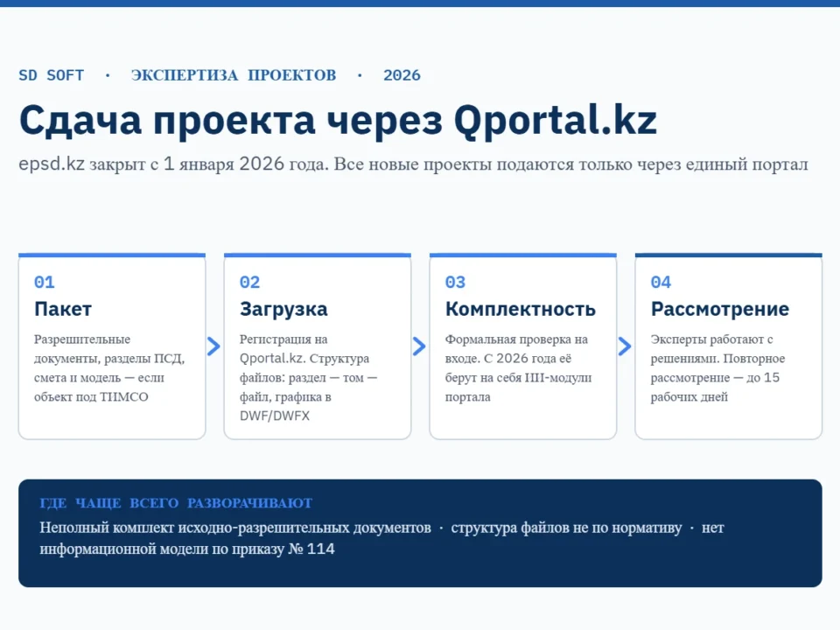
Task: Click 'информационной модели по приказу № 114' text
Action: coord(187,549)
